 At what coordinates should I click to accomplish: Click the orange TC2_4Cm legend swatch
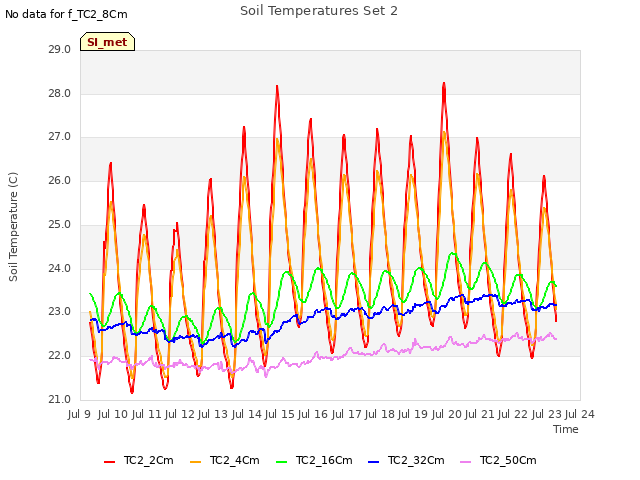[196, 462]
